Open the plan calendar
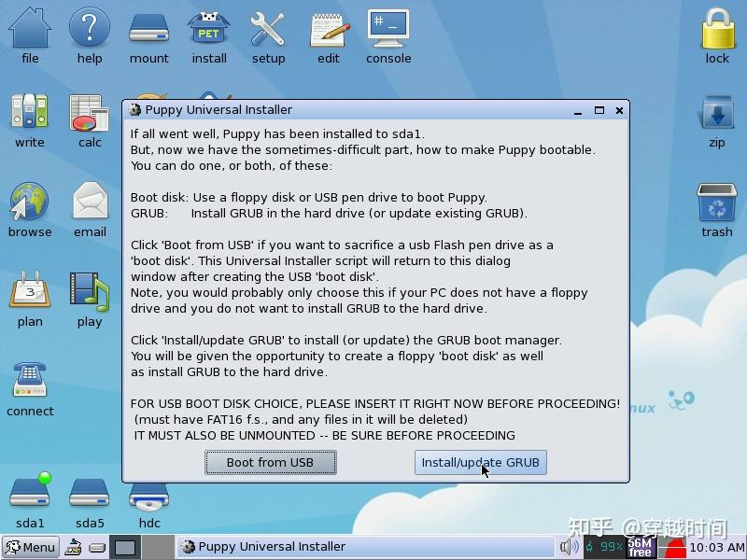The width and height of the screenshot is (747, 560). (x=29, y=289)
